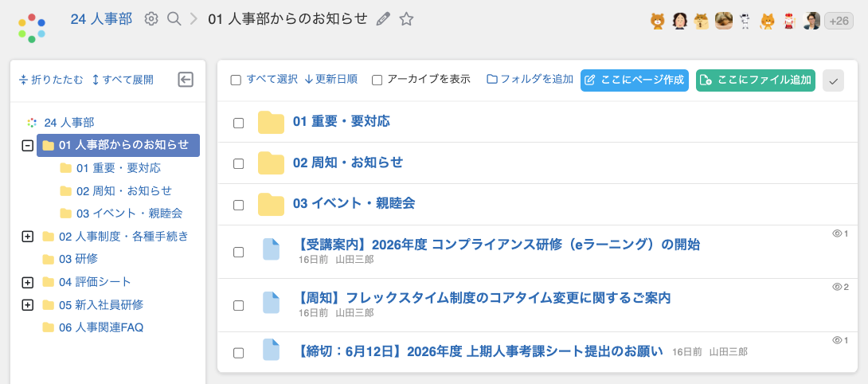Click the brown food photo avatar
Image resolution: width=868 pixels, height=384 pixels.
coord(724,21)
